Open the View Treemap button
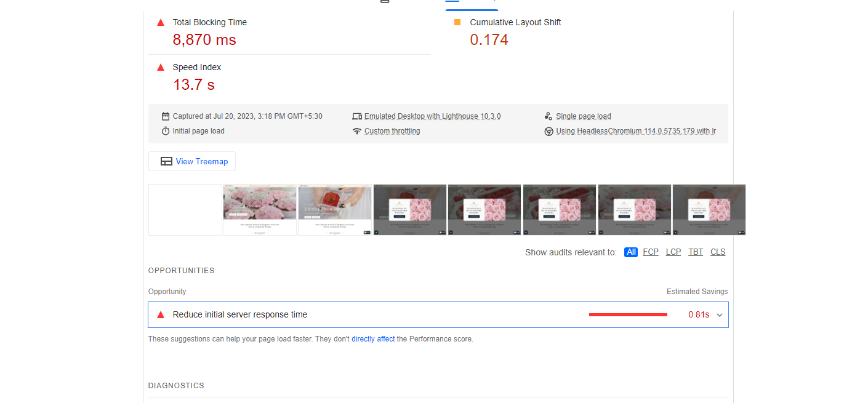868x403 pixels. click(x=192, y=161)
